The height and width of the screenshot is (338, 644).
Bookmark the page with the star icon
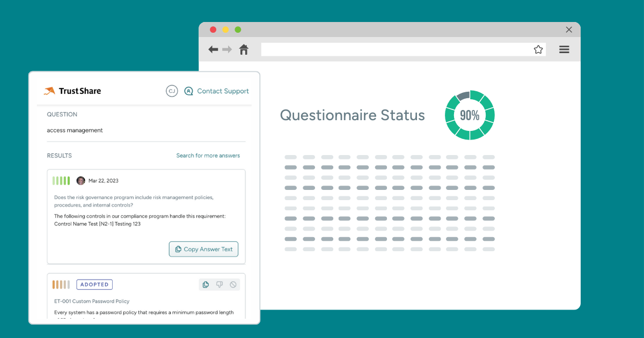pyautogui.click(x=538, y=49)
